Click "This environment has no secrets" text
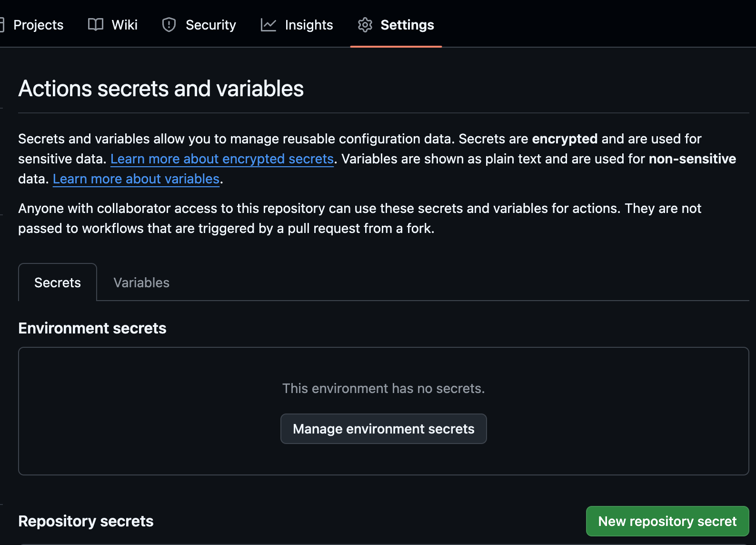Image resolution: width=756 pixels, height=545 pixels. click(x=383, y=388)
